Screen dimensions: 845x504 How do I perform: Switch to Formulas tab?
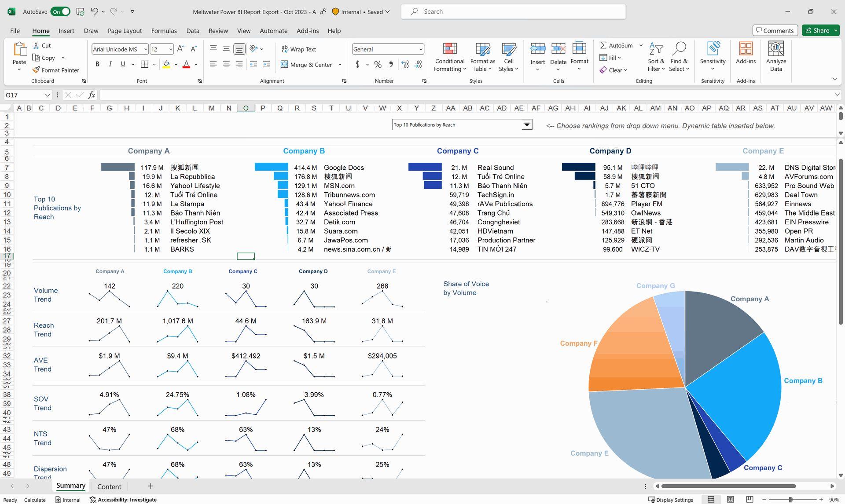pos(164,31)
